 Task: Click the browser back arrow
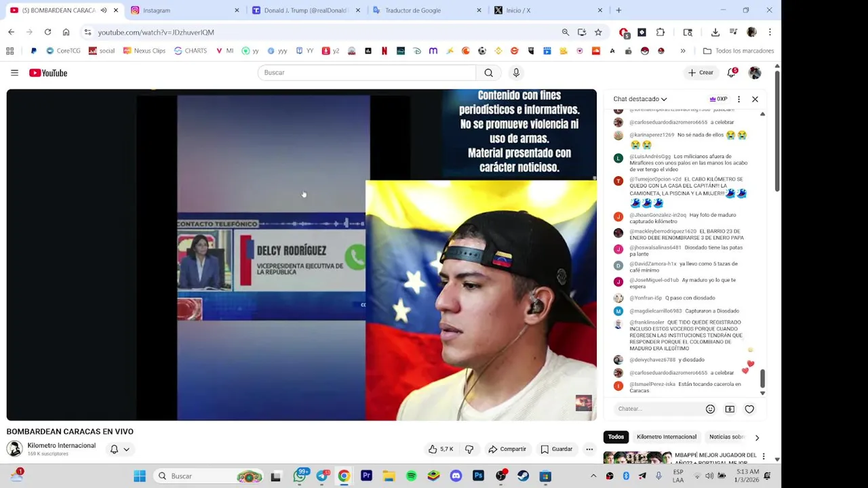coord(11,32)
